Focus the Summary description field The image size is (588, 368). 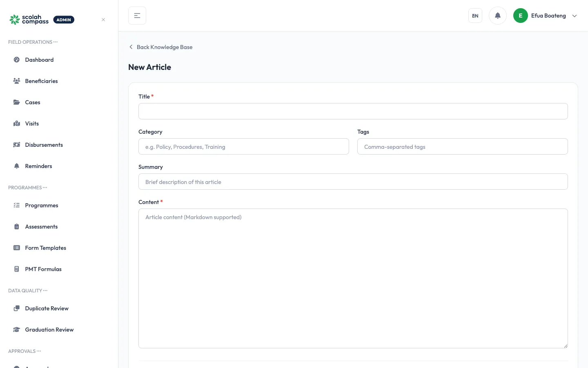[x=353, y=182]
